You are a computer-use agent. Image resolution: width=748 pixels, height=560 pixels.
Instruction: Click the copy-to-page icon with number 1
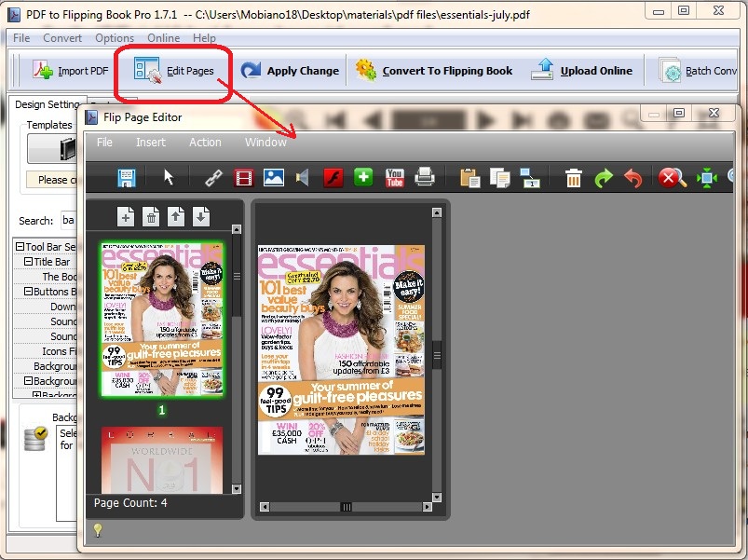[x=529, y=178]
